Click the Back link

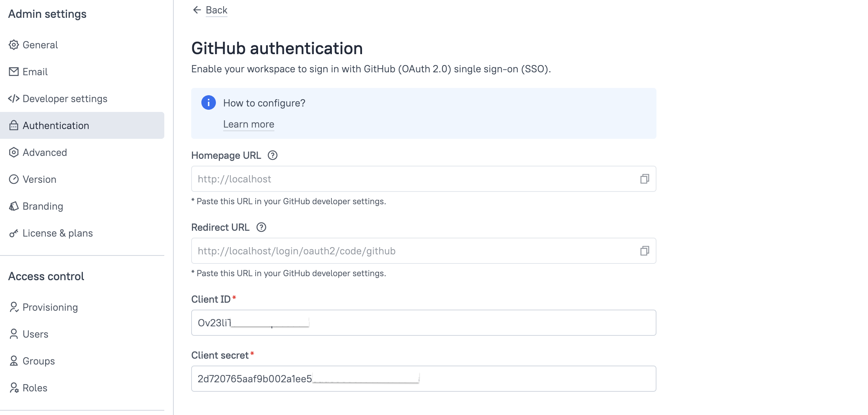pyautogui.click(x=216, y=10)
